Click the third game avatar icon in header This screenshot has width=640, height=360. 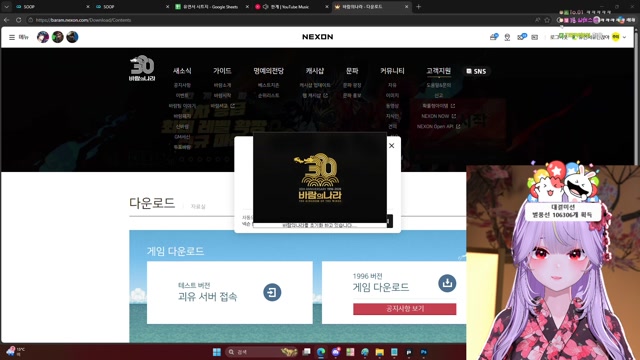(72, 37)
